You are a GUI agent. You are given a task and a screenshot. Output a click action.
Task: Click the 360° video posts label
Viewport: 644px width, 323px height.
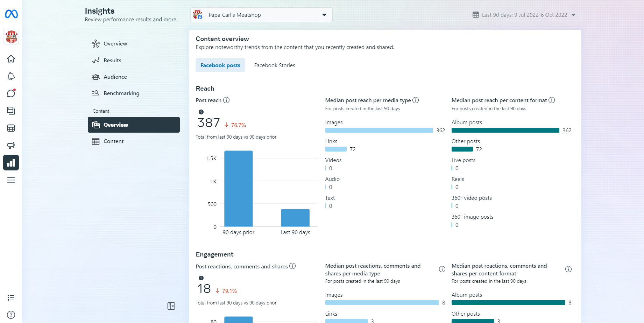coord(472,198)
